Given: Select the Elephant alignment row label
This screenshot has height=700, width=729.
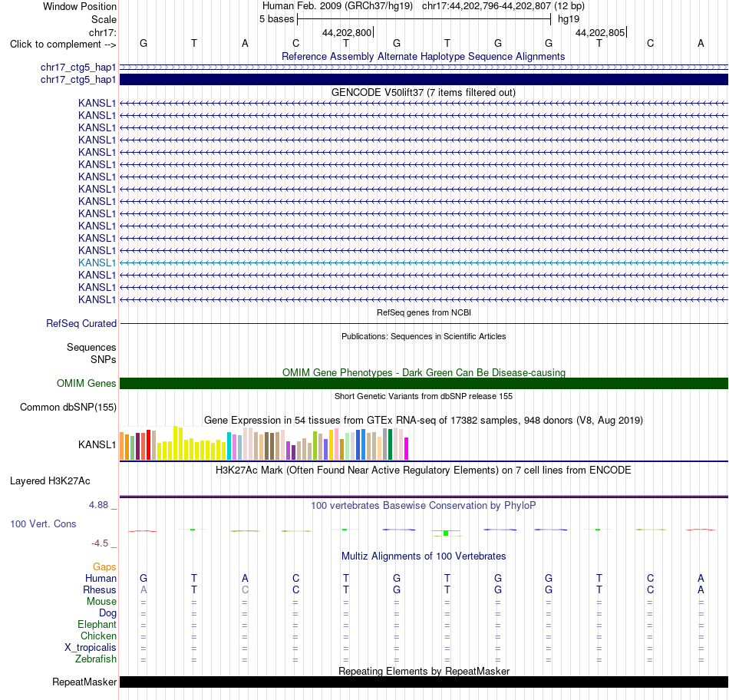Looking at the screenshot, I should pyautogui.click(x=97, y=624).
